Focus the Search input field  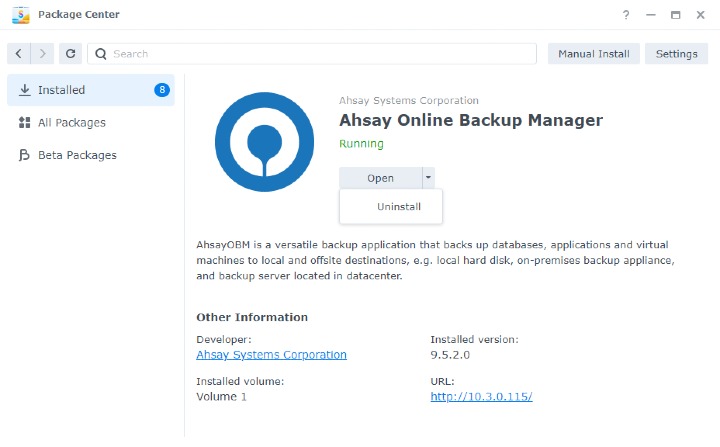pos(320,54)
